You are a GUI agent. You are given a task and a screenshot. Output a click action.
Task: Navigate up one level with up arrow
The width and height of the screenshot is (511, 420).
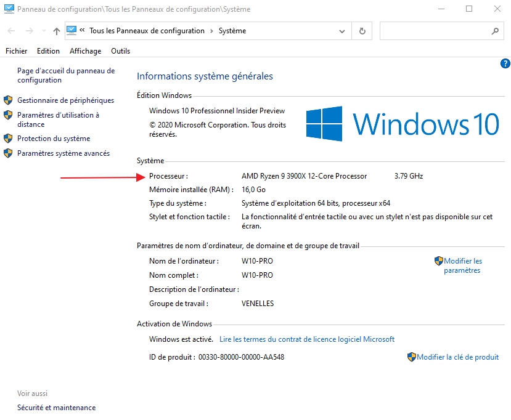(57, 31)
